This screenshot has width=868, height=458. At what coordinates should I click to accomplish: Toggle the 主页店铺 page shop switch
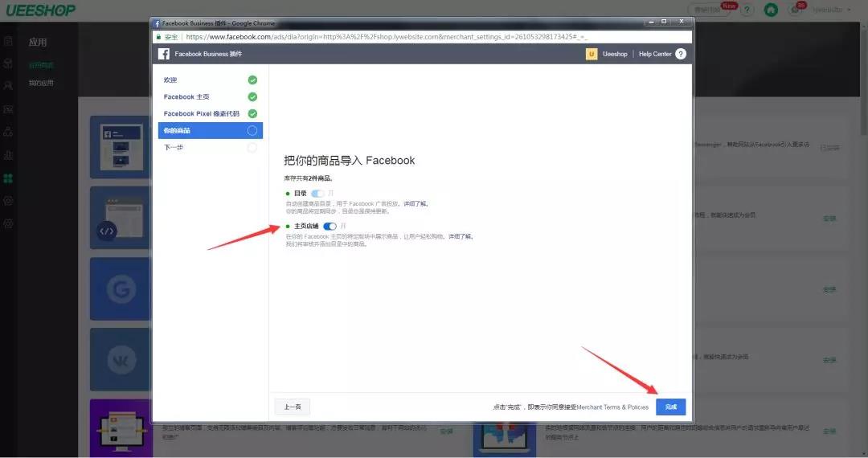(330, 227)
